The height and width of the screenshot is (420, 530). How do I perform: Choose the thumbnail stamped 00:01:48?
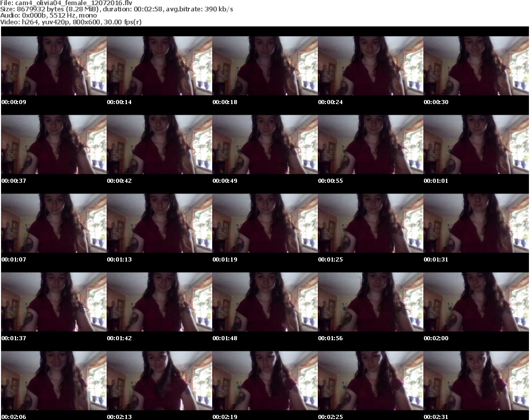pos(264,301)
